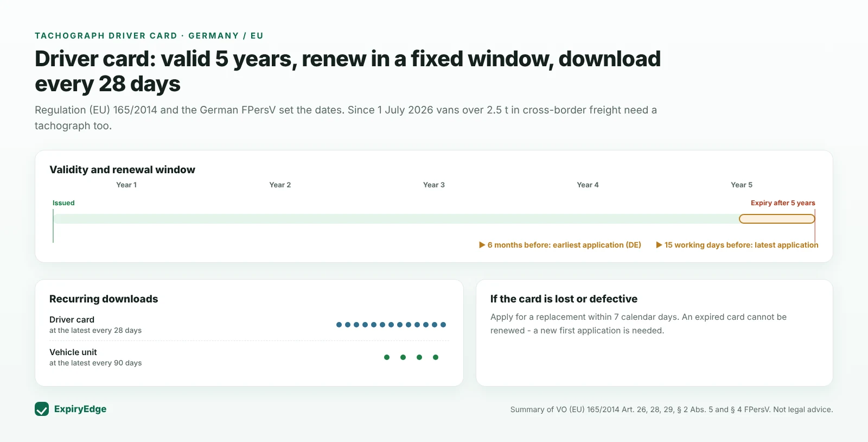
Task: Click the 'TACHOGRAPH DRIVER CARD · GERMANY / EU' overline
Action: point(149,36)
